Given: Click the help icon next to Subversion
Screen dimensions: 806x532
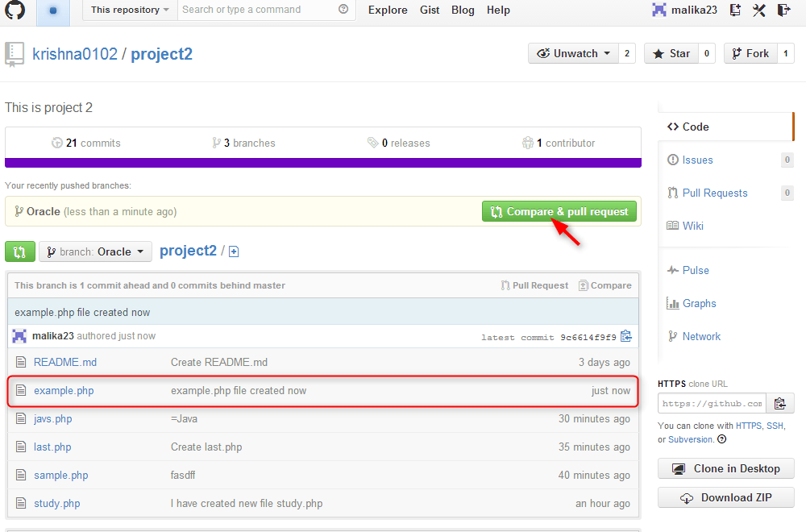Looking at the screenshot, I should pyautogui.click(x=721, y=439).
